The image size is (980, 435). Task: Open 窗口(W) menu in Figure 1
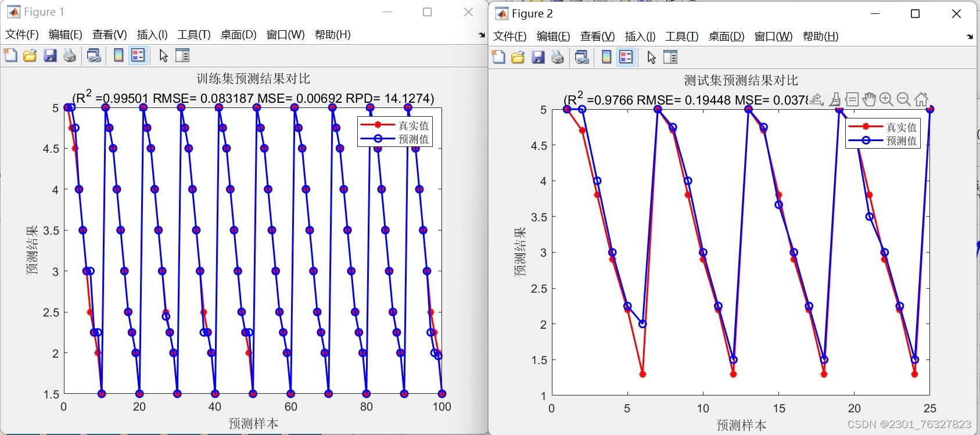pos(286,35)
